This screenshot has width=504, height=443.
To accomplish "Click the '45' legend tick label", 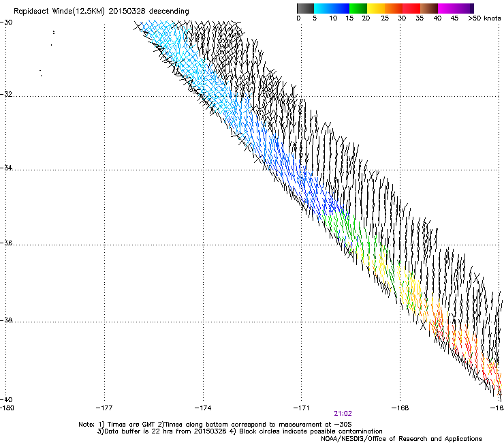I will tap(454, 18).
